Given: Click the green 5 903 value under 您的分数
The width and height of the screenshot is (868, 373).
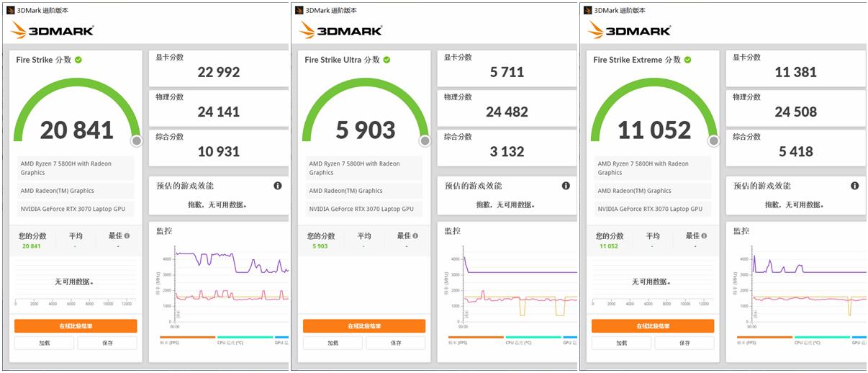Looking at the screenshot, I should 320,246.
